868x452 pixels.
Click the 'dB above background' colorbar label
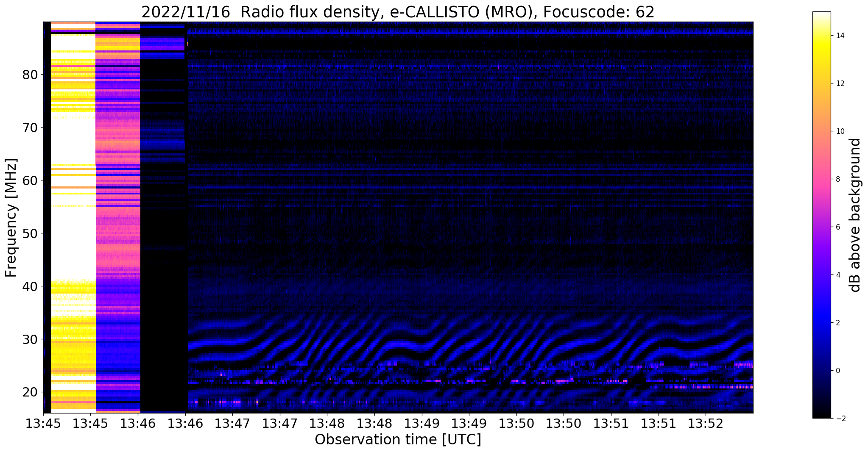coord(855,215)
